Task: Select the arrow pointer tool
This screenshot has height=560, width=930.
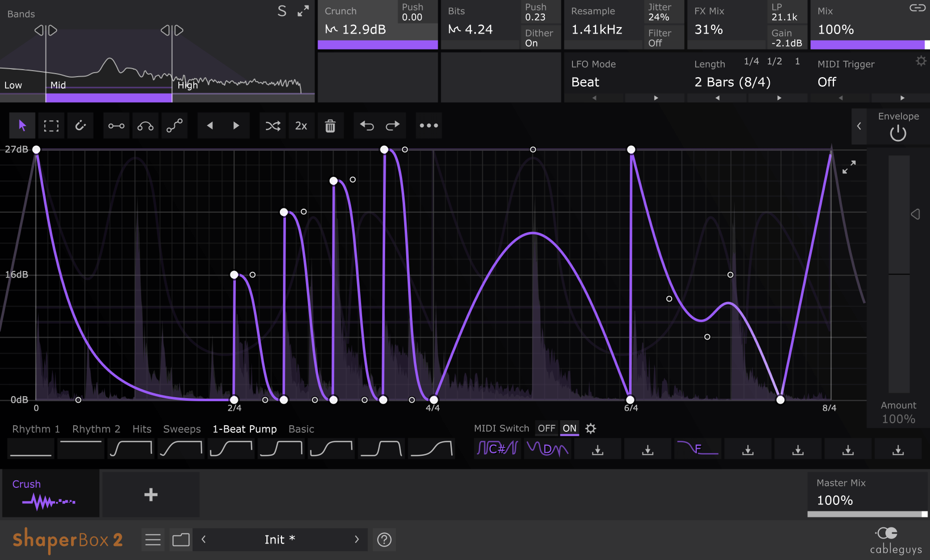Action: 22,126
